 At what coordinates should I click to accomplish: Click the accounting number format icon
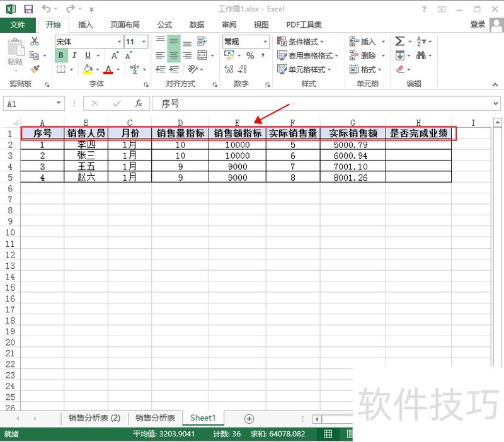[x=229, y=55]
